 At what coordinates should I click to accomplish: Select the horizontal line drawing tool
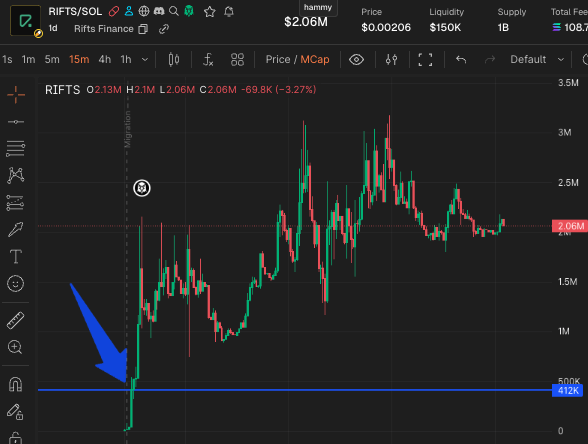click(x=16, y=122)
